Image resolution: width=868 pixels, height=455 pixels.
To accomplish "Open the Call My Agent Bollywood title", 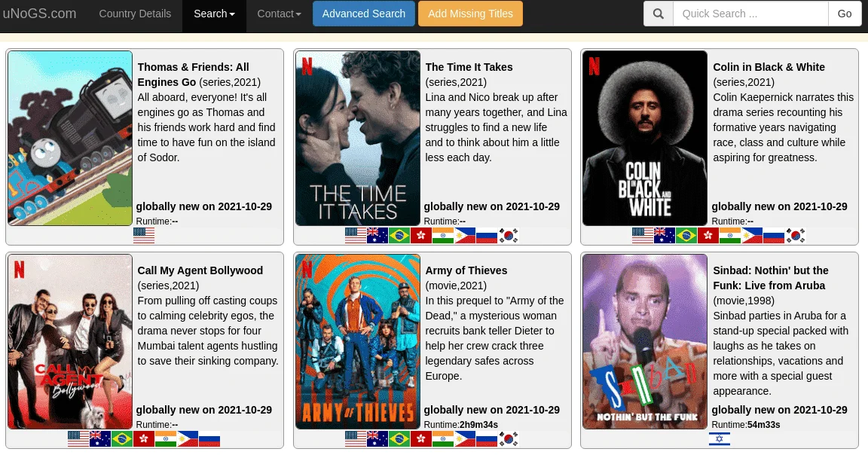I will (200, 270).
